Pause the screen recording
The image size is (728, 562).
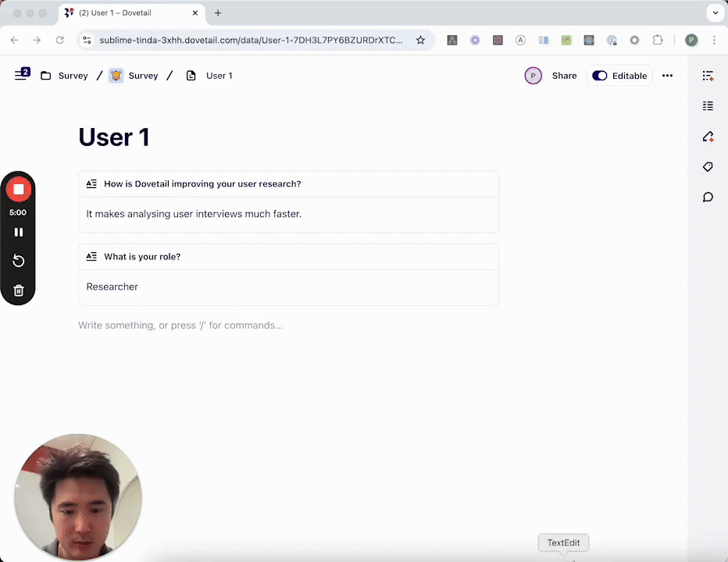(x=19, y=232)
